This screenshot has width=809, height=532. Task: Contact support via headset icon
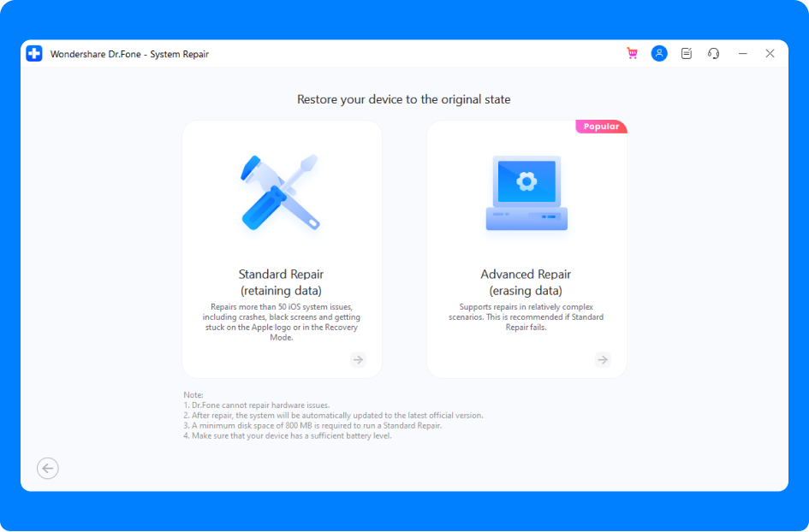(714, 54)
